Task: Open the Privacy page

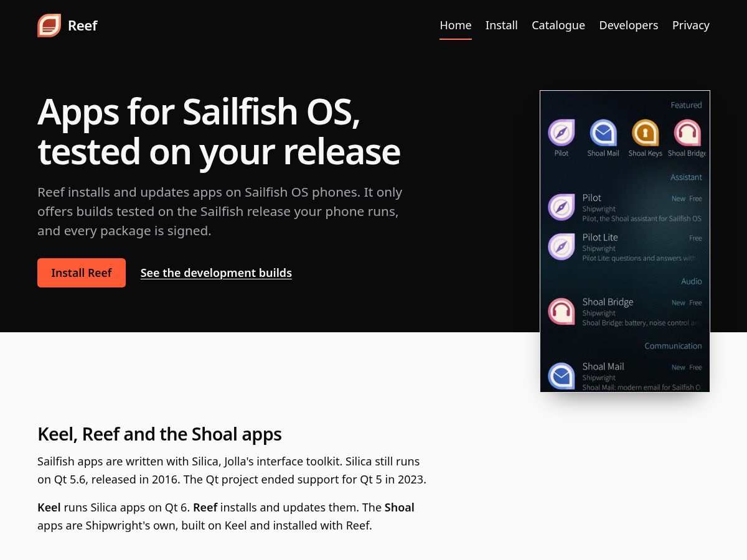Action: [691, 26]
